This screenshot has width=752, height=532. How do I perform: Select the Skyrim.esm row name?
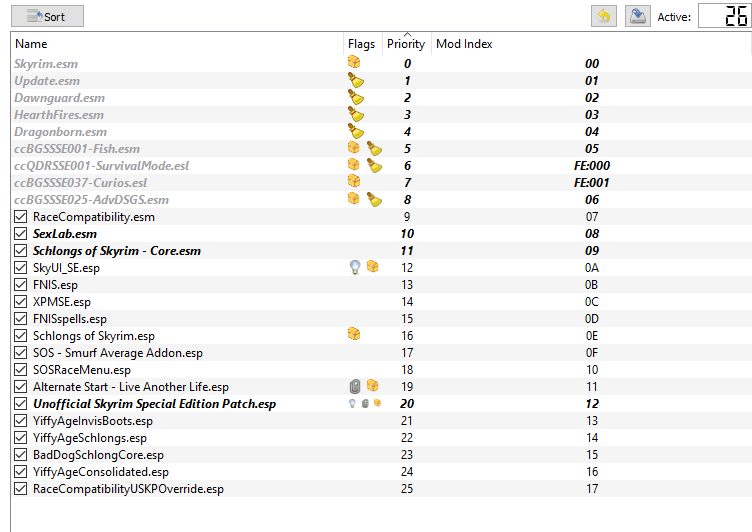[x=46, y=64]
